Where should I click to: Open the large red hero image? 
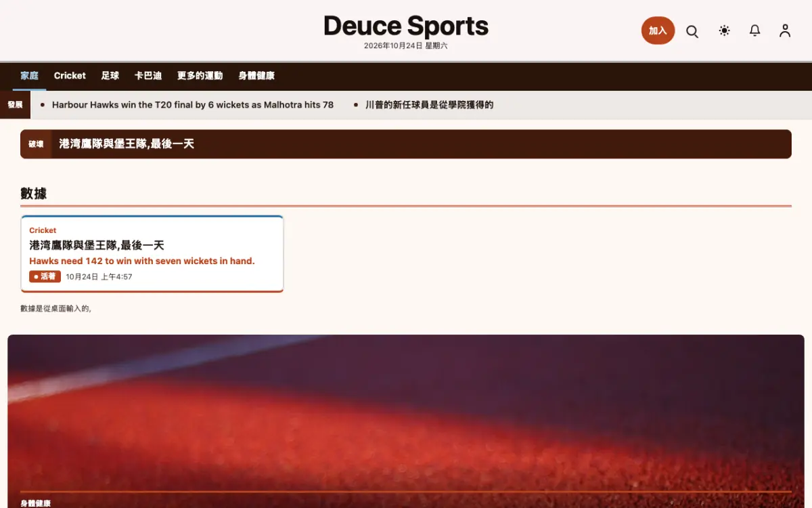point(406,421)
